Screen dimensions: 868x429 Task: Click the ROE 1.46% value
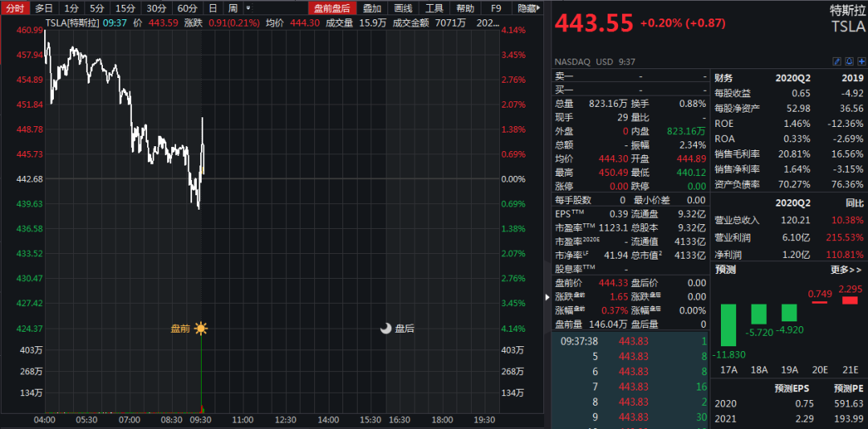tap(796, 124)
